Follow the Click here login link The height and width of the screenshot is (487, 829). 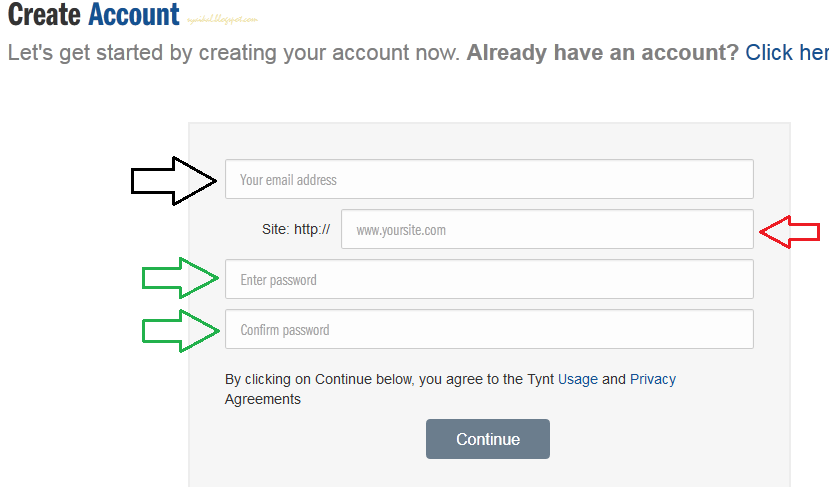[787, 52]
